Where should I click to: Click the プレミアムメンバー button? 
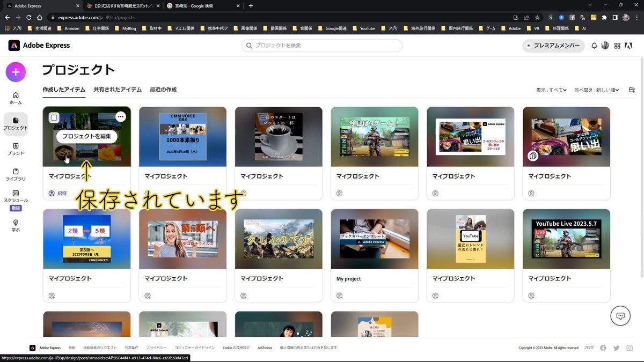(553, 46)
